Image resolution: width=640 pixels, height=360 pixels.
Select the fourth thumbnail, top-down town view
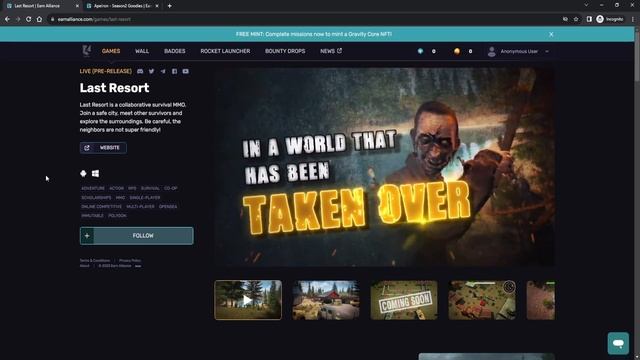482,300
